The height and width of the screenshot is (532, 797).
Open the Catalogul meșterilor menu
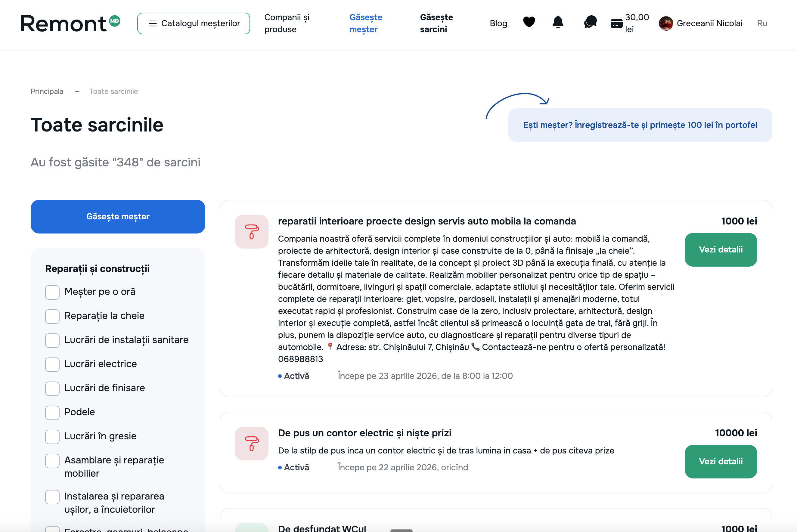(194, 23)
